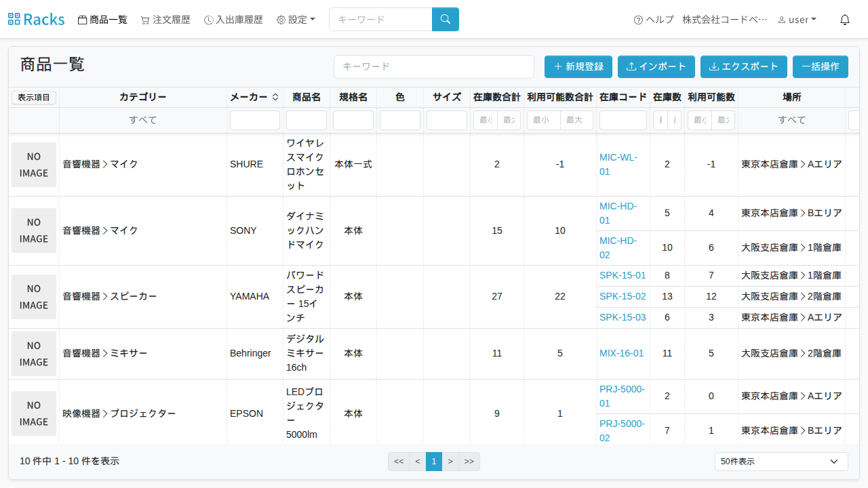The height and width of the screenshot is (488, 868).
Task: Open the 商品一覧 menu item
Action: 103,20
